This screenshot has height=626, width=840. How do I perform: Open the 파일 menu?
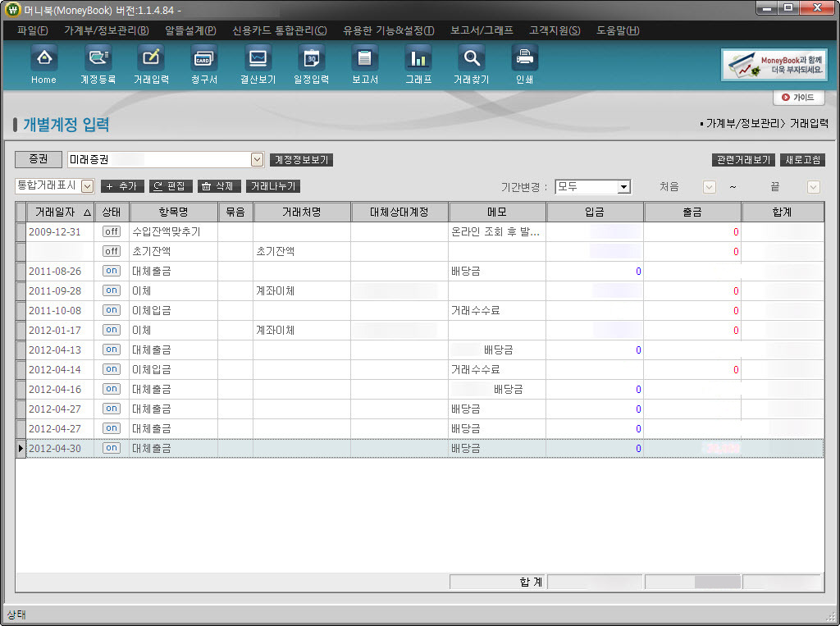pos(32,30)
